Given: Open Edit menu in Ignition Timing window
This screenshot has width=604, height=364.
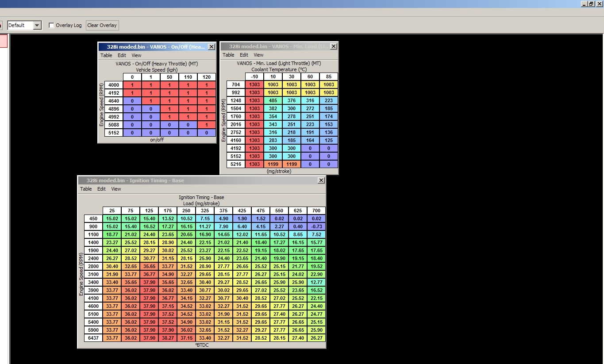Looking at the screenshot, I should (101, 189).
